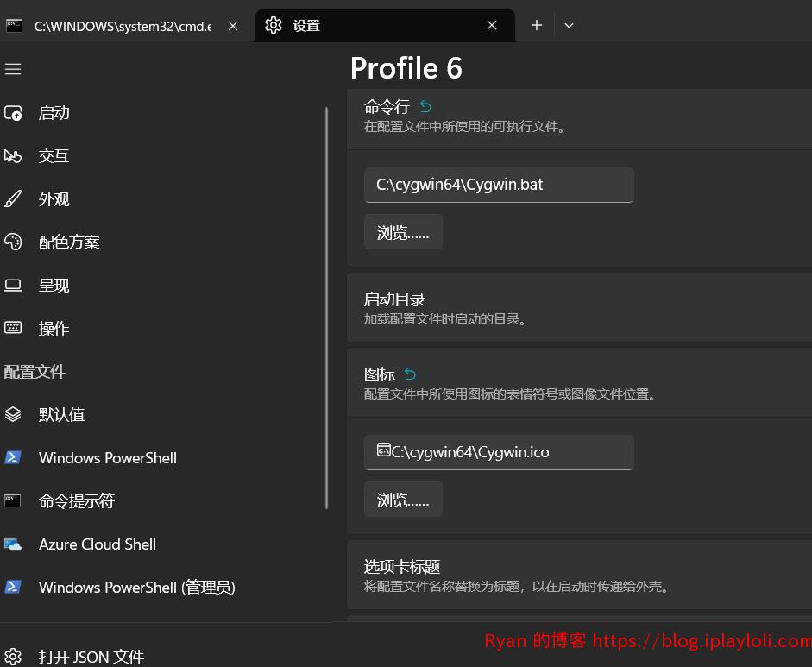Open the Windows PowerShell profile
This screenshot has width=812, height=667.
pos(161,458)
